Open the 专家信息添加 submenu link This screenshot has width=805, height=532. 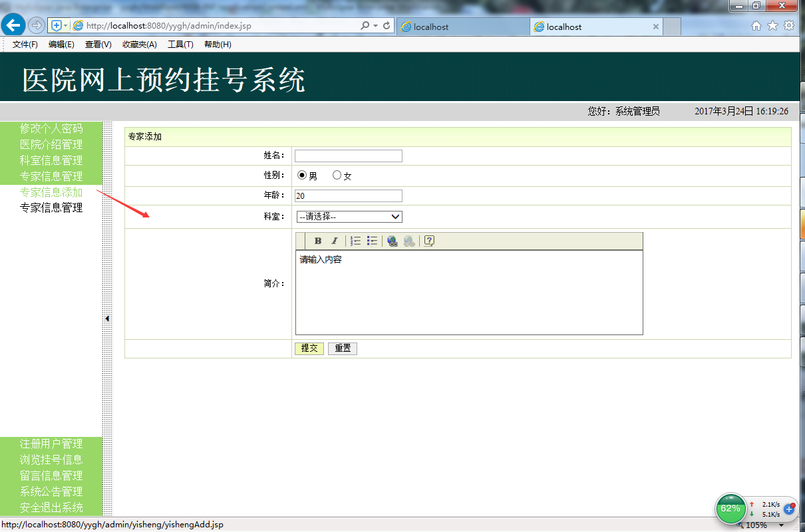point(51,192)
